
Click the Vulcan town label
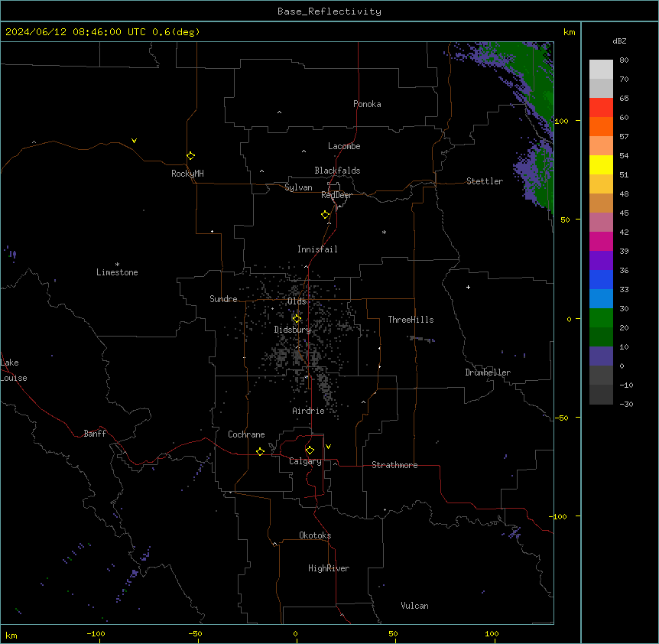coord(415,606)
